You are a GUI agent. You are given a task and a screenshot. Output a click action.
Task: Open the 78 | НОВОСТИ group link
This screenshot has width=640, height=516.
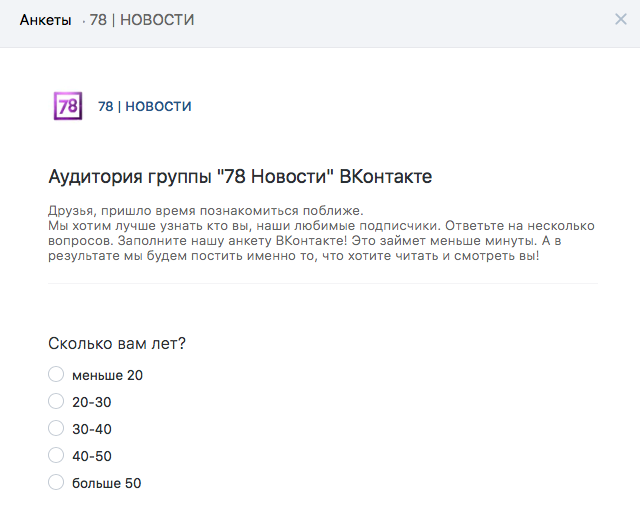click(x=144, y=107)
